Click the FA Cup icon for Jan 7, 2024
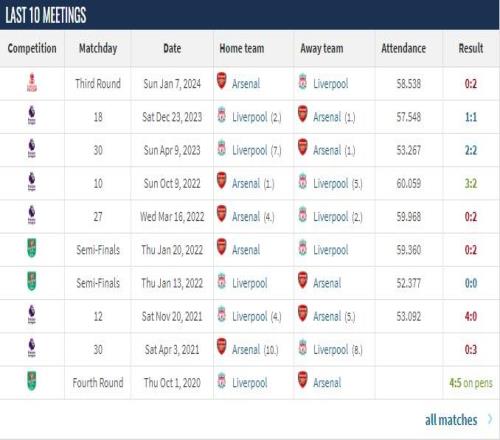Image resolution: width=500 pixels, height=440 pixels. pyautogui.click(x=32, y=83)
